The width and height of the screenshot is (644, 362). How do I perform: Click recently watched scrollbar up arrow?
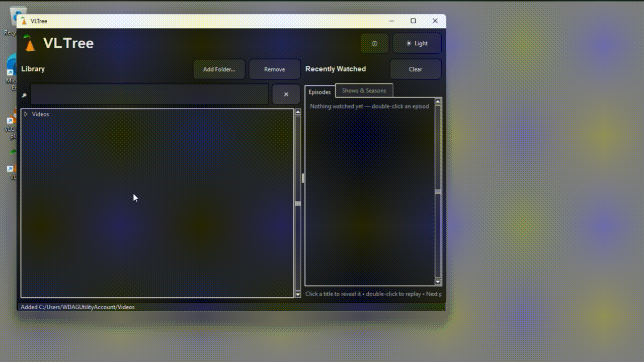[x=438, y=102]
